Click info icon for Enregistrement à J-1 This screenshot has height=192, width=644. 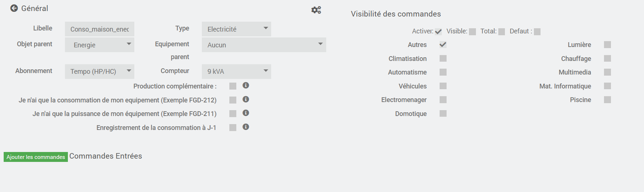(x=246, y=127)
